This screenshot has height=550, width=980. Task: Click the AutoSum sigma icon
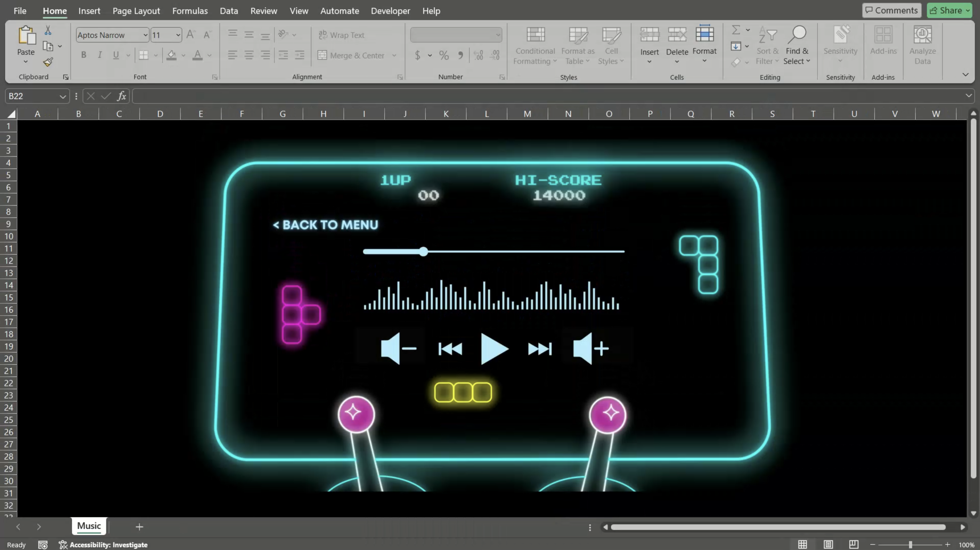click(736, 30)
